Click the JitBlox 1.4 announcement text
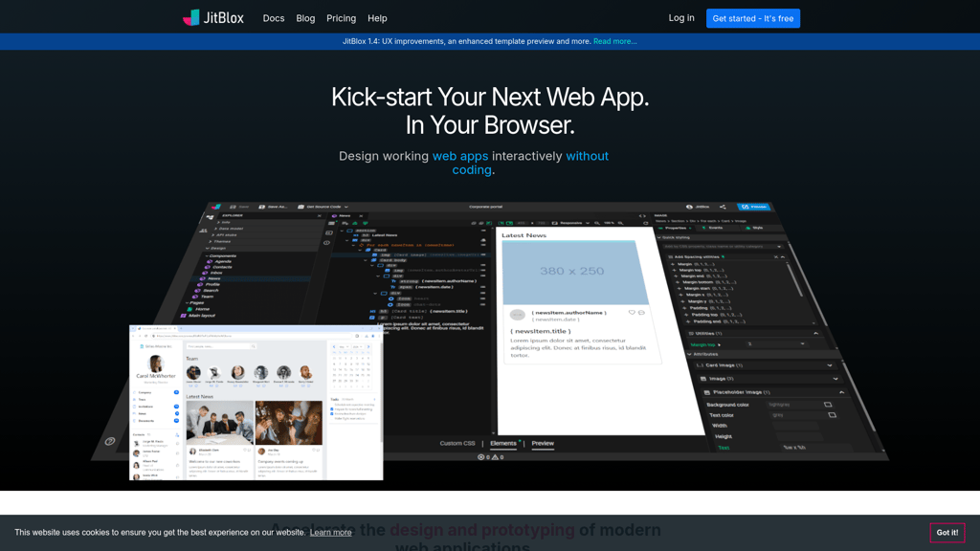This screenshot has width=980, height=551. [467, 41]
